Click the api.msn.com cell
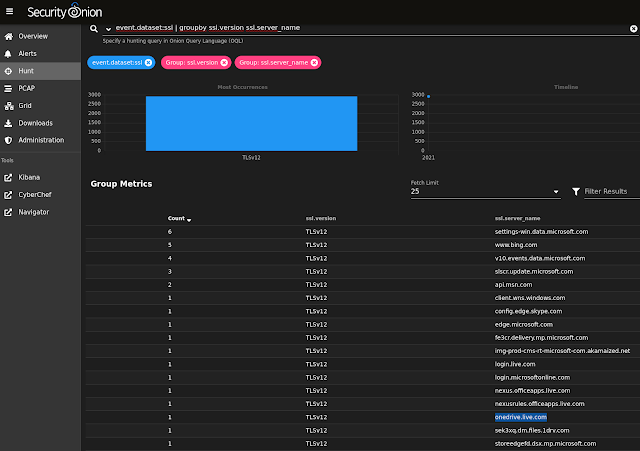 [513, 285]
